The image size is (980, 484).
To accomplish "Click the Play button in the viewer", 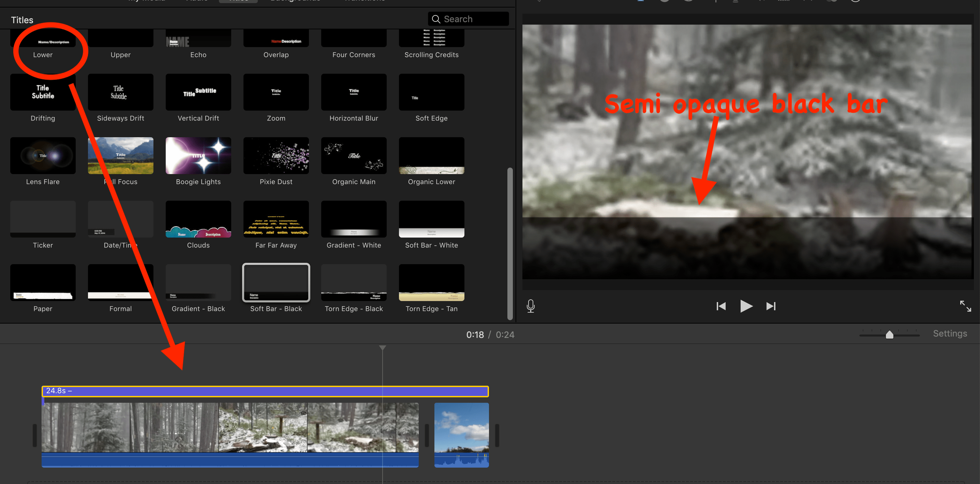I will point(746,306).
